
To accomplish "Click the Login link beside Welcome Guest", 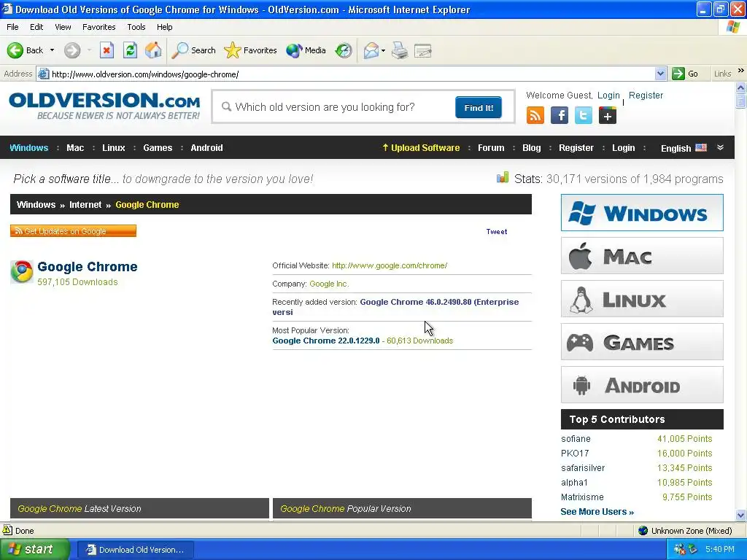I will (608, 96).
